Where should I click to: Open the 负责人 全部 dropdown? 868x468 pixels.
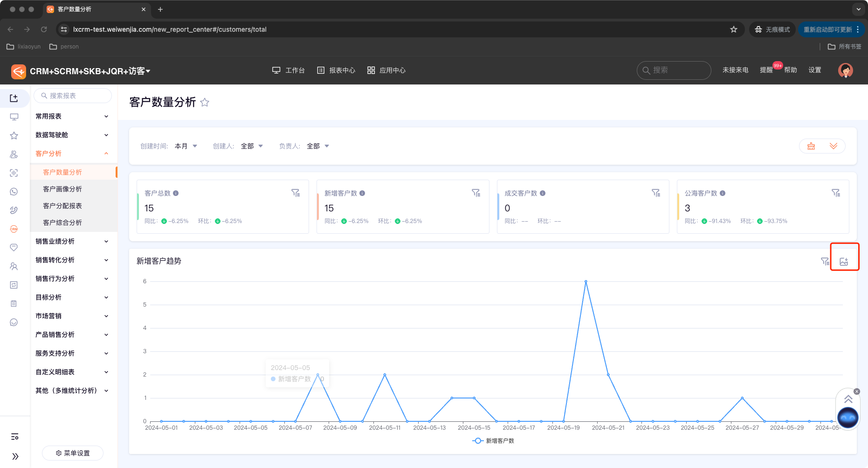(318, 146)
